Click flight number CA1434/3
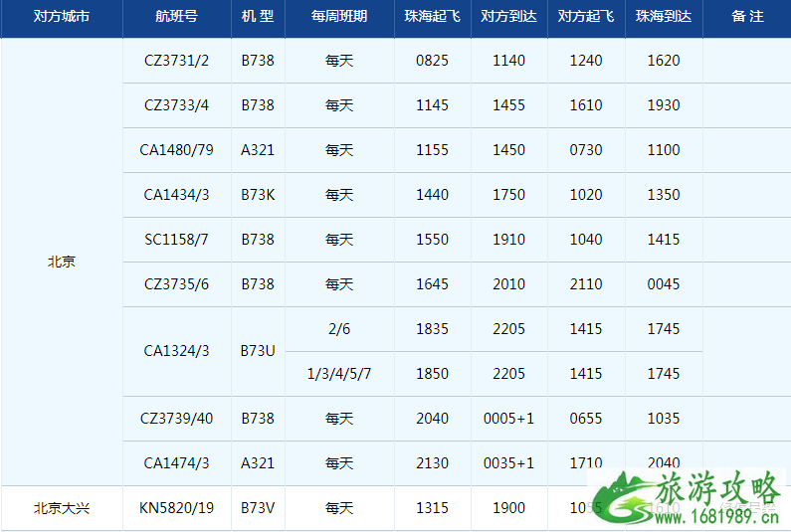The width and height of the screenshot is (791, 532). 176,195
